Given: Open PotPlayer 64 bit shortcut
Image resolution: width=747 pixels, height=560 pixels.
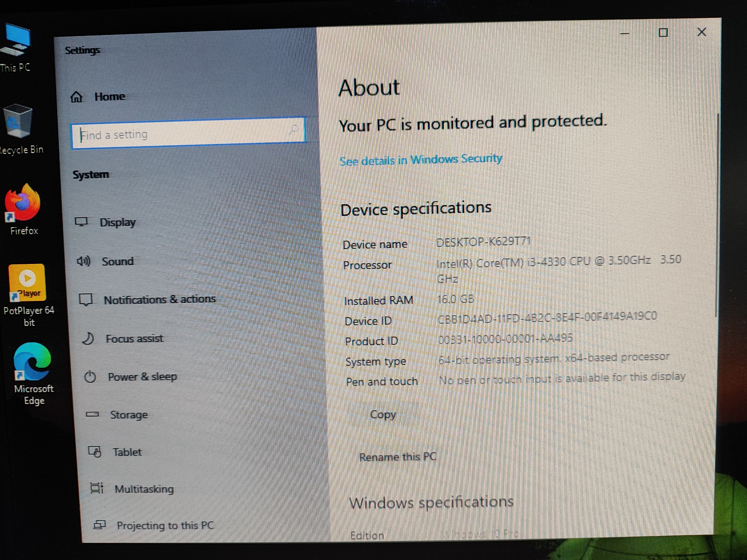Looking at the screenshot, I should (x=27, y=283).
